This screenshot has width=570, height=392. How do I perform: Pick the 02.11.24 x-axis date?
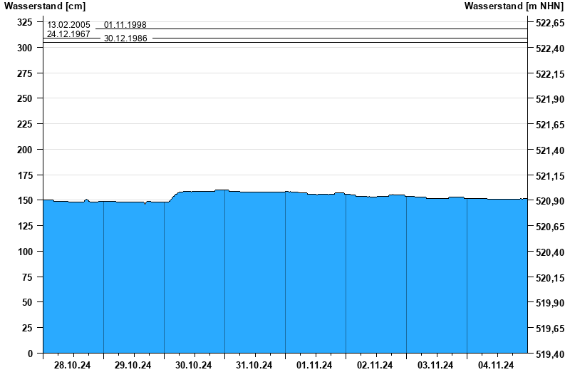click(375, 366)
